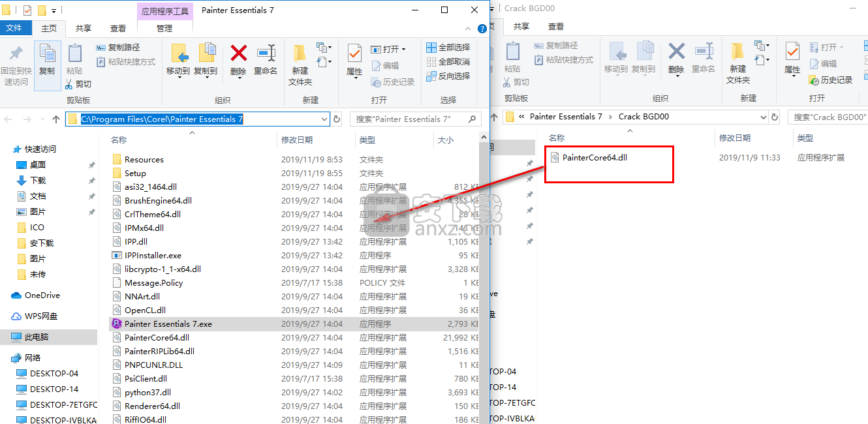Open DESKTOP-04 in front window network list

pyautogui.click(x=54, y=374)
